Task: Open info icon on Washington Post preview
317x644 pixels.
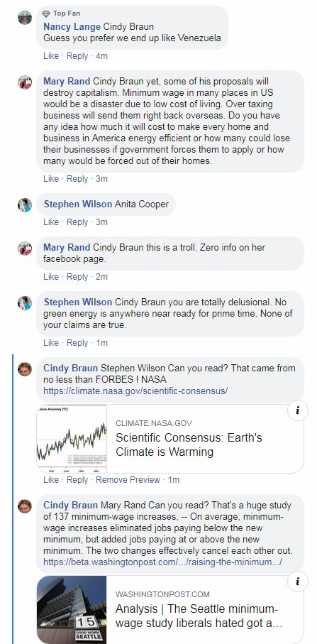Action: [298, 582]
